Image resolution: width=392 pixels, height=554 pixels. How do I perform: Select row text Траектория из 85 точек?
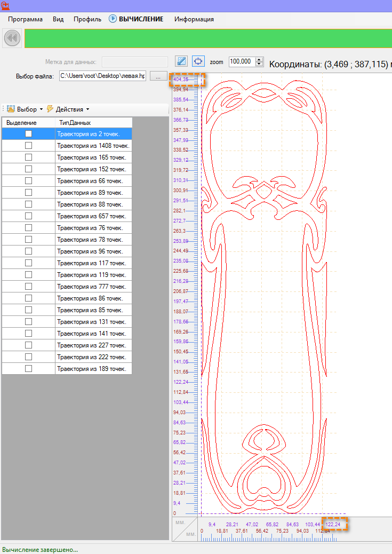click(90, 310)
